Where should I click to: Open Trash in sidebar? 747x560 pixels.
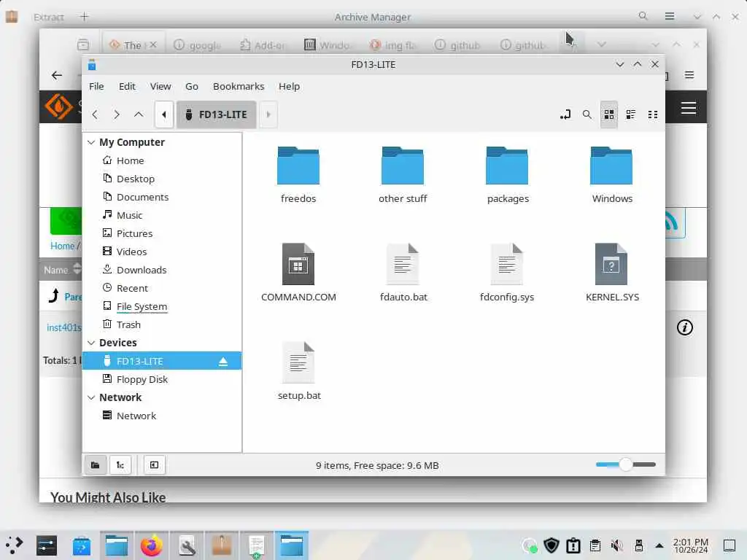tap(162, 324)
